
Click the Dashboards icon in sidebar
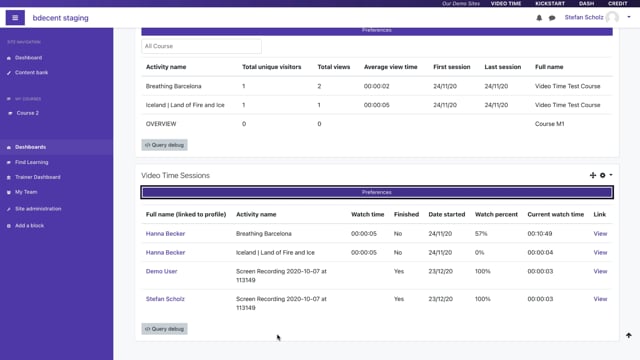tap(9, 147)
